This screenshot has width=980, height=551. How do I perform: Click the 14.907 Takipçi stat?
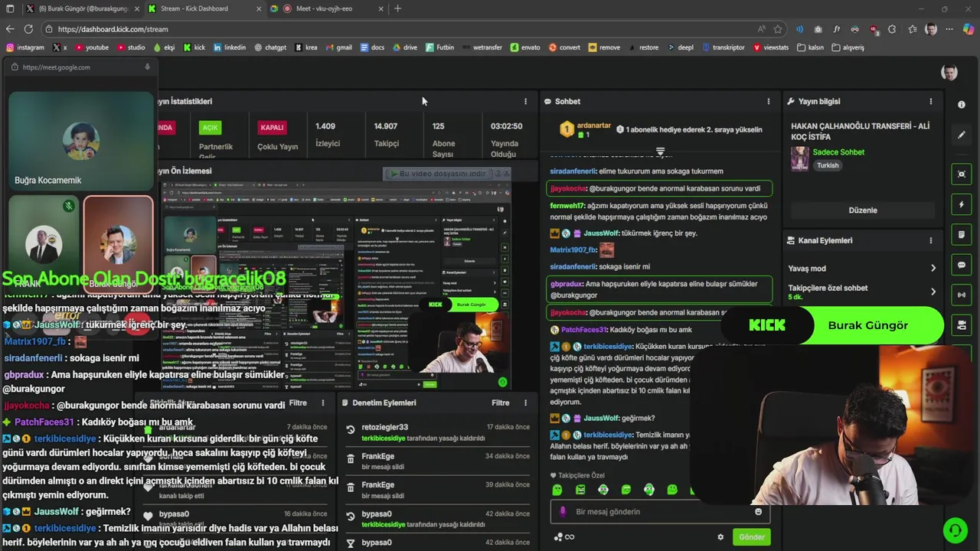point(386,135)
